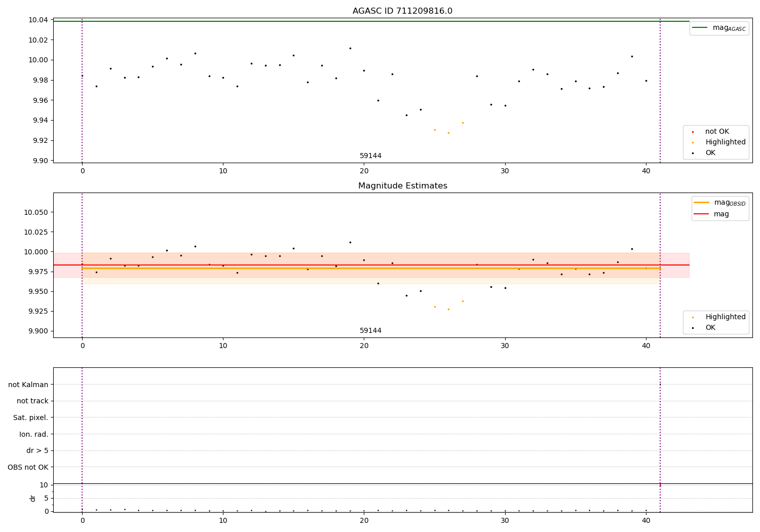
Task: Click the 9.90 y-axis tick label
Action: click(41, 161)
